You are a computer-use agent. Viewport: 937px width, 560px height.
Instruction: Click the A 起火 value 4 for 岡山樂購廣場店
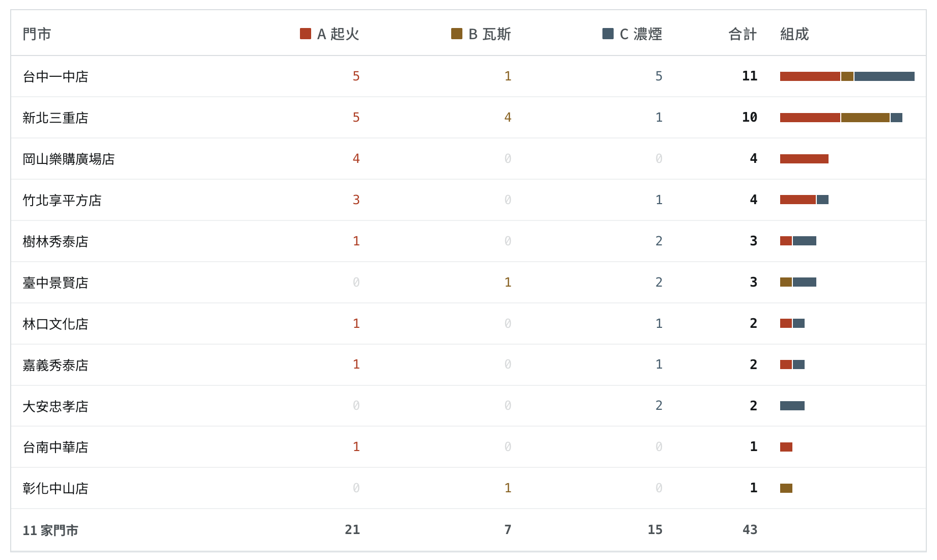356,158
